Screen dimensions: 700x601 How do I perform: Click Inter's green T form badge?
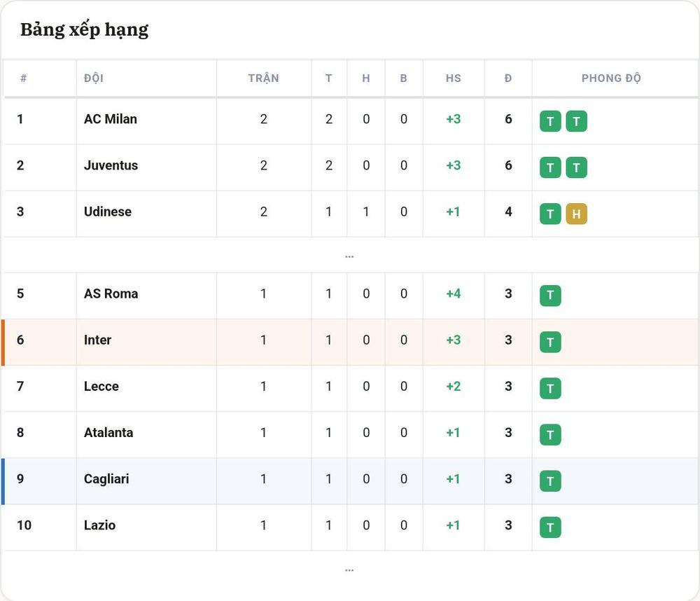[x=550, y=342]
